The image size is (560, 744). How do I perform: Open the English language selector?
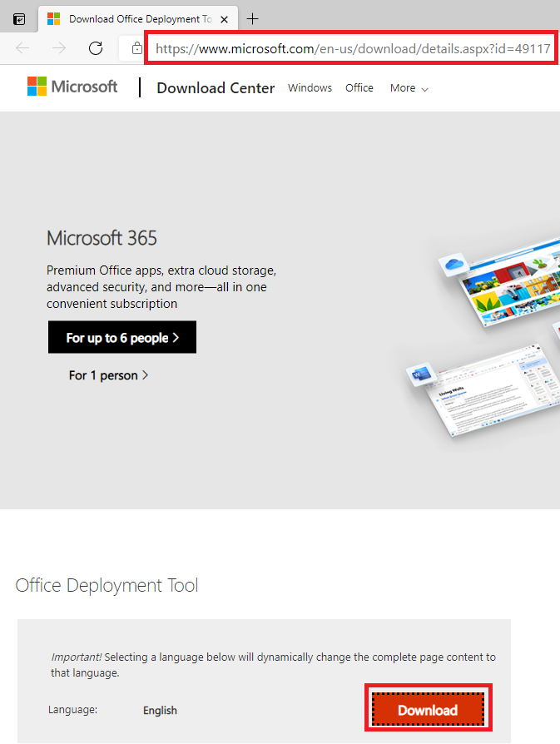tap(160, 710)
